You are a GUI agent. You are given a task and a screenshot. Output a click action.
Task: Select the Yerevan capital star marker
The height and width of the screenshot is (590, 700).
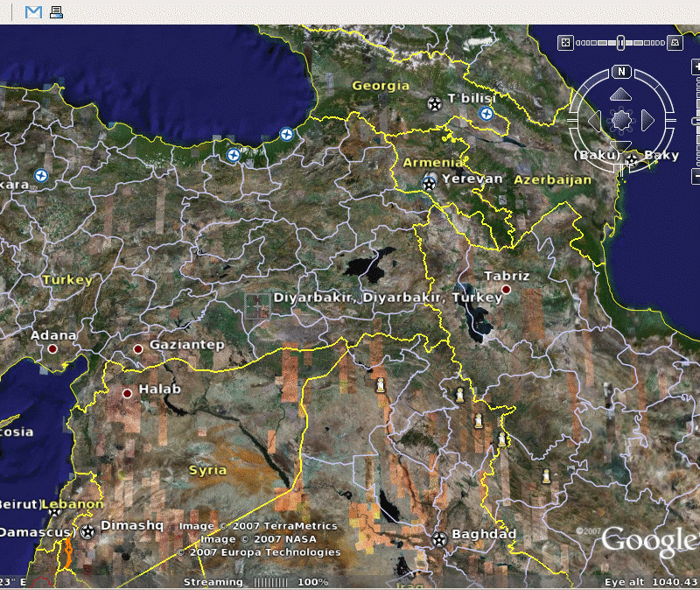pos(429,182)
